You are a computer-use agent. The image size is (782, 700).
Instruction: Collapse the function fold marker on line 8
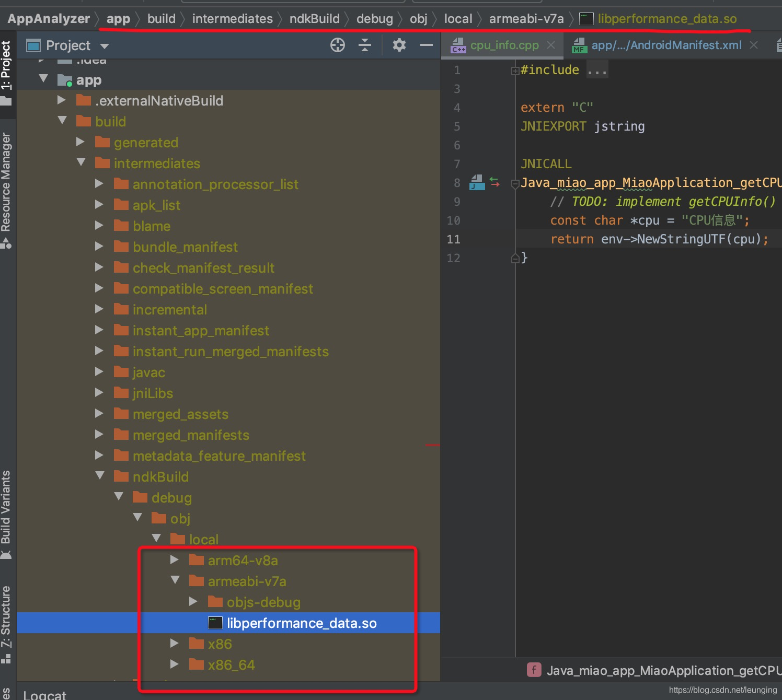515,183
